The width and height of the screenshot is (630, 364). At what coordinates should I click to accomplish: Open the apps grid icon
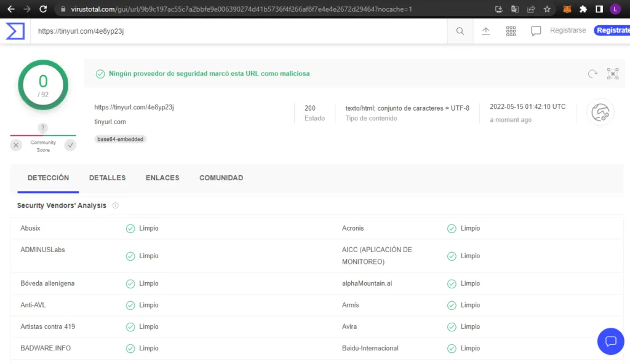tap(511, 31)
